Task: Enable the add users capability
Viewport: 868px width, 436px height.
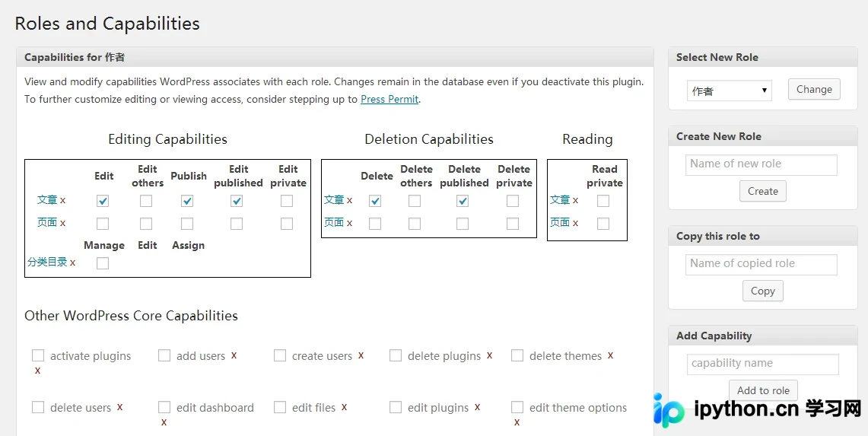Action: point(164,355)
